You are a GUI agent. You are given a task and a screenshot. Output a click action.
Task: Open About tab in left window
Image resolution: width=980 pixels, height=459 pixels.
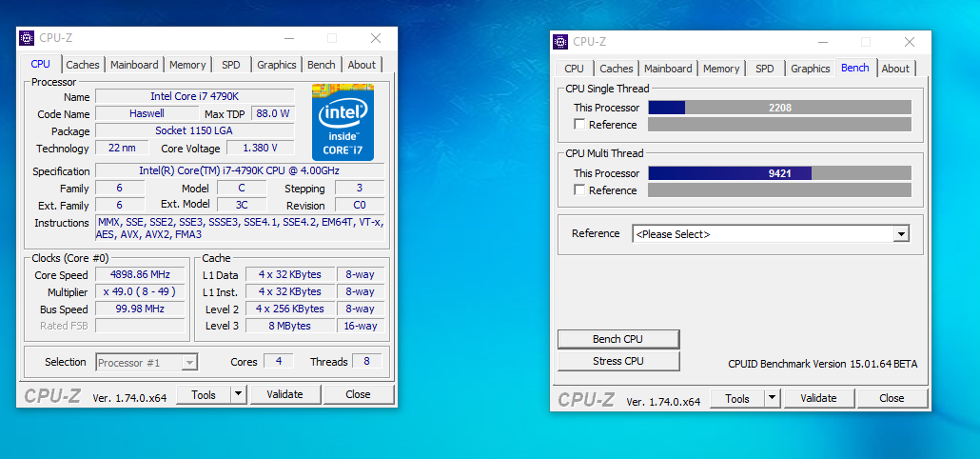tap(362, 65)
